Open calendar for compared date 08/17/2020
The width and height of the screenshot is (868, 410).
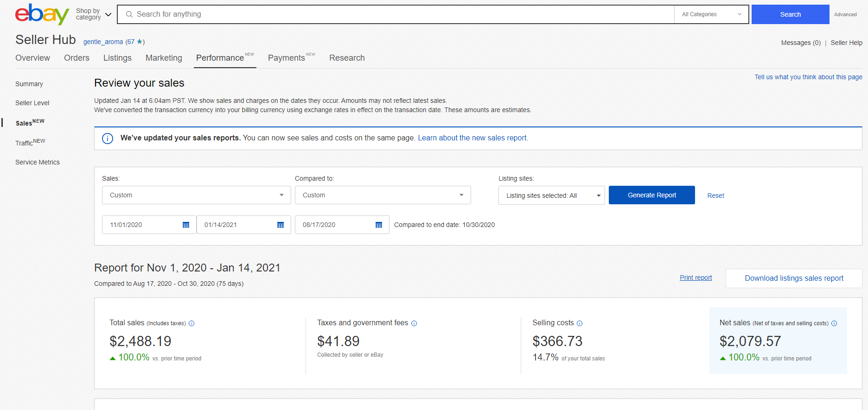[379, 225]
